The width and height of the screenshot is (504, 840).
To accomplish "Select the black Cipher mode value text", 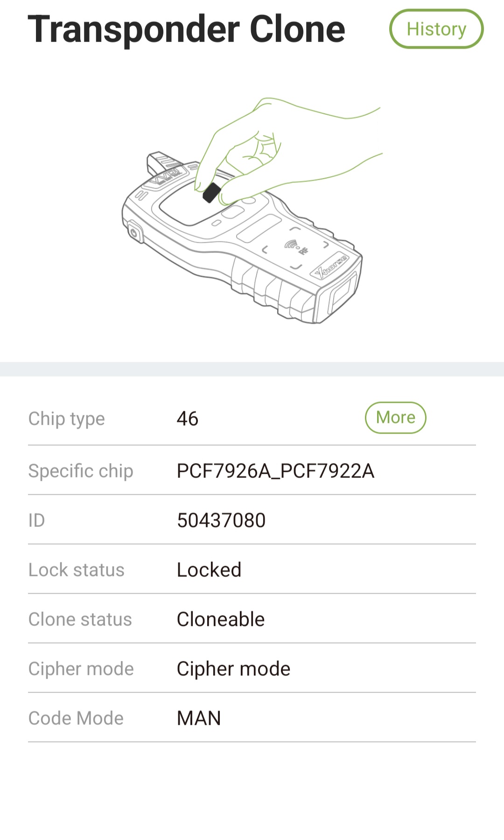I will 233,669.
